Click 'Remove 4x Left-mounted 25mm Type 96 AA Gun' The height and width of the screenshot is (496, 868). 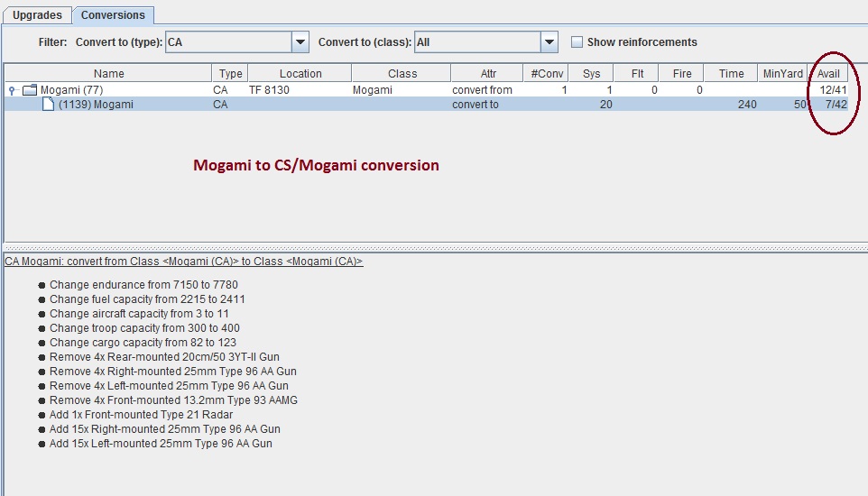click(x=169, y=385)
